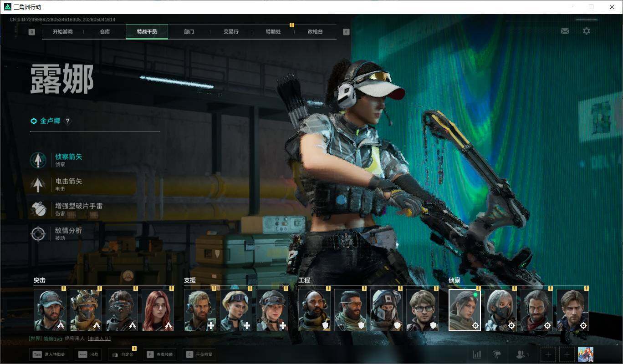Select the assault operator with night-vision mask
623x364 pixels.
point(122,310)
